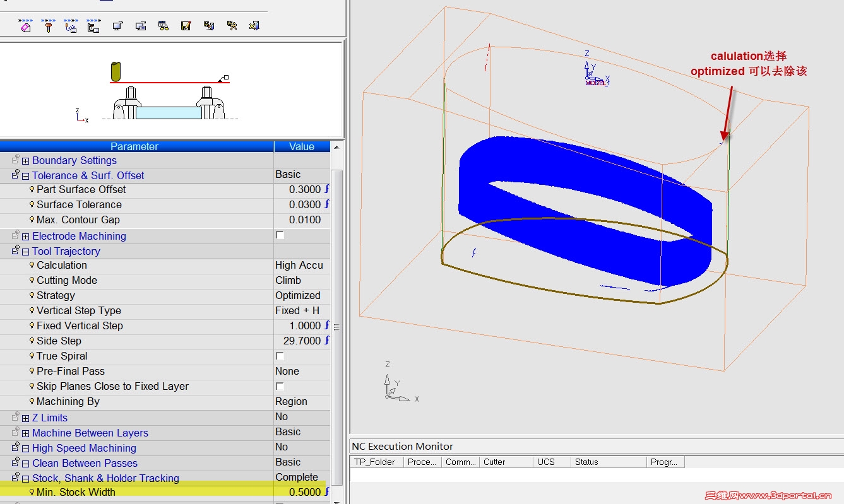Click the Value column header
The image size is (844, 504).
click(302, 146)
